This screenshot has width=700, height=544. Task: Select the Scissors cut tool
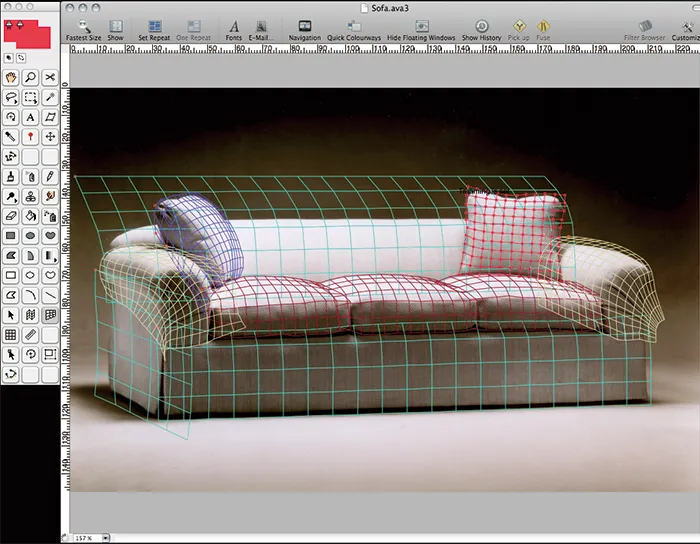click(x=50, y=78)
